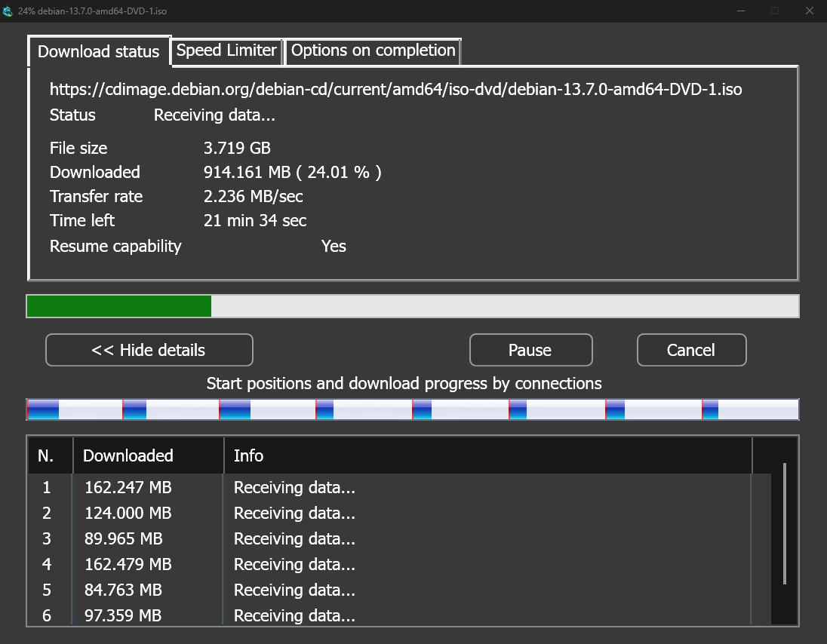Close the download window
The height and width of the screenshot is (644, 827).
(810, 11)
